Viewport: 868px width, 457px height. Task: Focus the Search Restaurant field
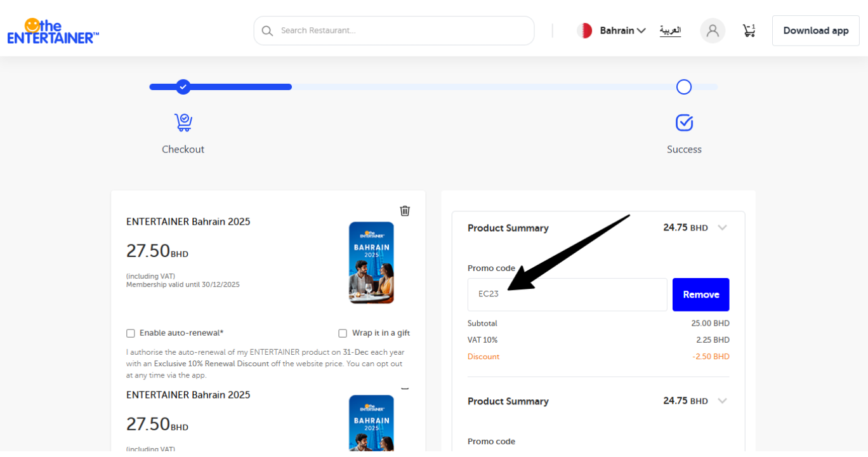click(394, 30)
